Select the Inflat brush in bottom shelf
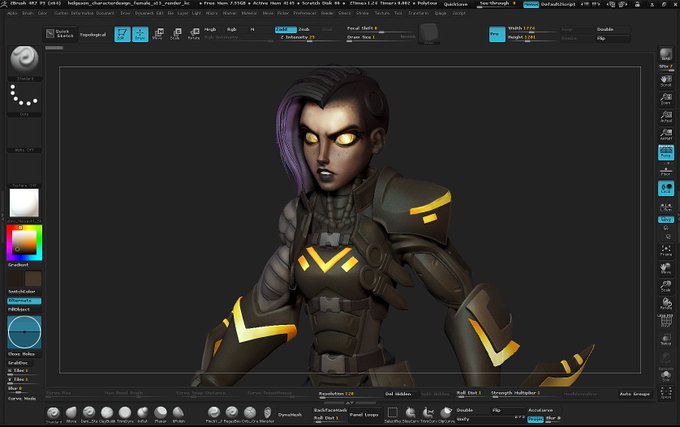 tap(143, 414)
